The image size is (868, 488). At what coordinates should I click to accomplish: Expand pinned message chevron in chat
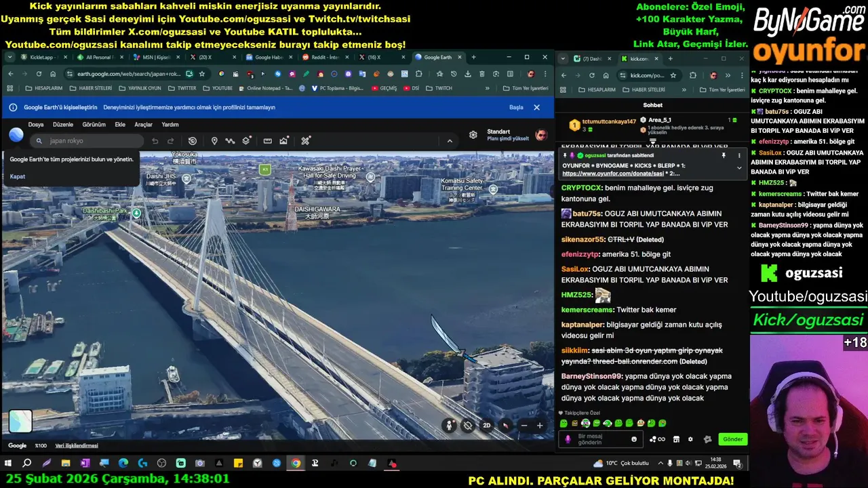(739, 167)
